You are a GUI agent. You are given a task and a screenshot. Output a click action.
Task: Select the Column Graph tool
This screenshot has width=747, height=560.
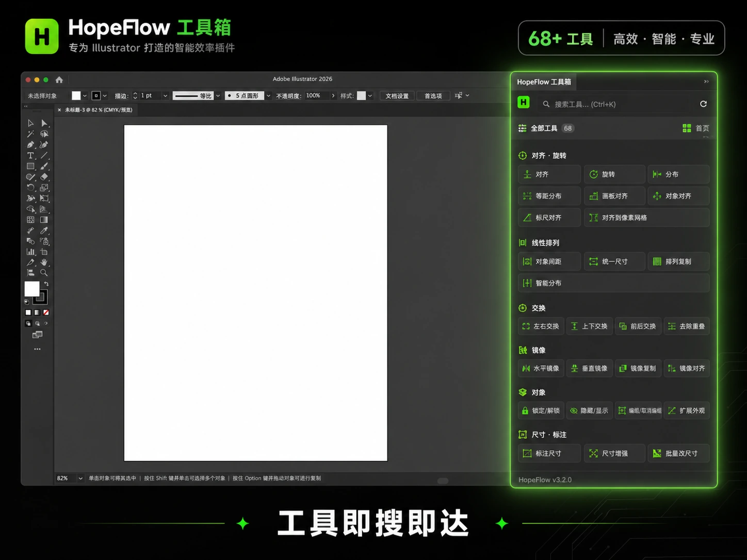coord(30,252)
